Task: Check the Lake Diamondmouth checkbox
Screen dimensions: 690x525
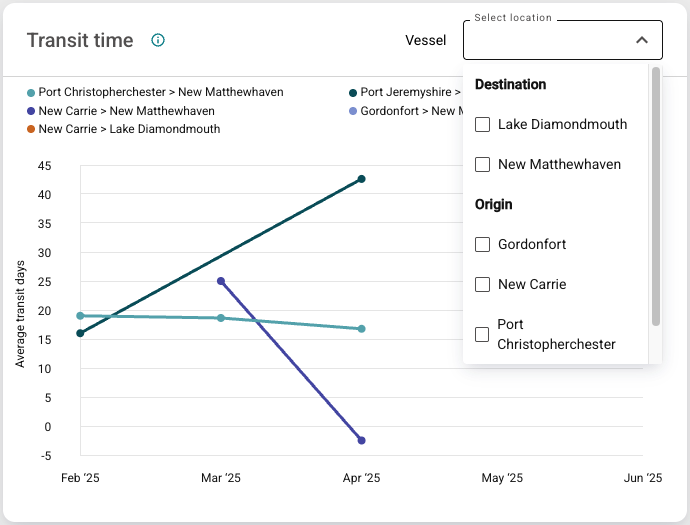Action: pos(482,125)
